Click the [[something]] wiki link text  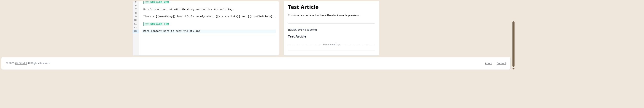point(165,16)
